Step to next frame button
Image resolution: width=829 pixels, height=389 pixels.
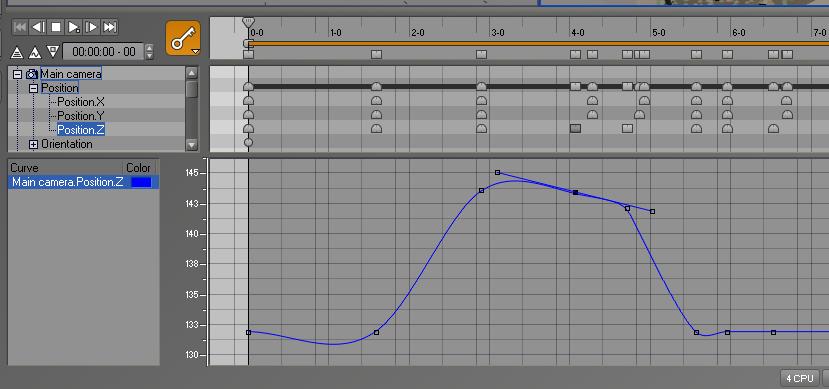[91, 27]
